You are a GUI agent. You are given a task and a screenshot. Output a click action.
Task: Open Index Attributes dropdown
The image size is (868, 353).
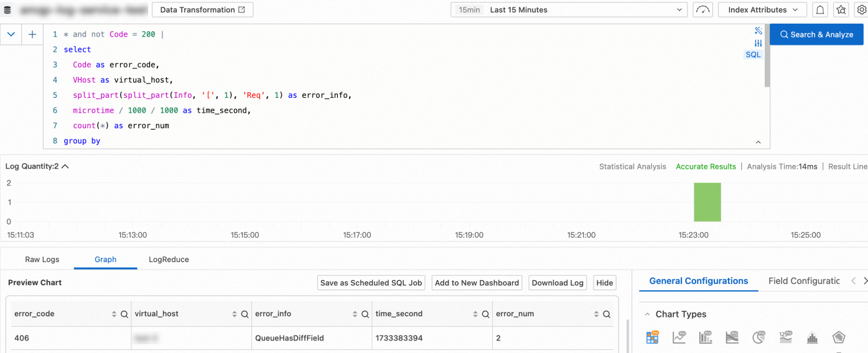pos(762,10)
